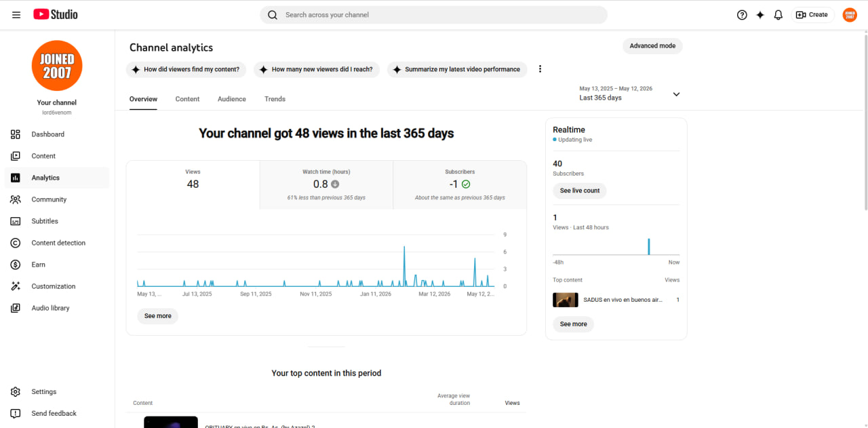
Task: Click the '40' subscribers count in Realtime
Action: point(557,163)
